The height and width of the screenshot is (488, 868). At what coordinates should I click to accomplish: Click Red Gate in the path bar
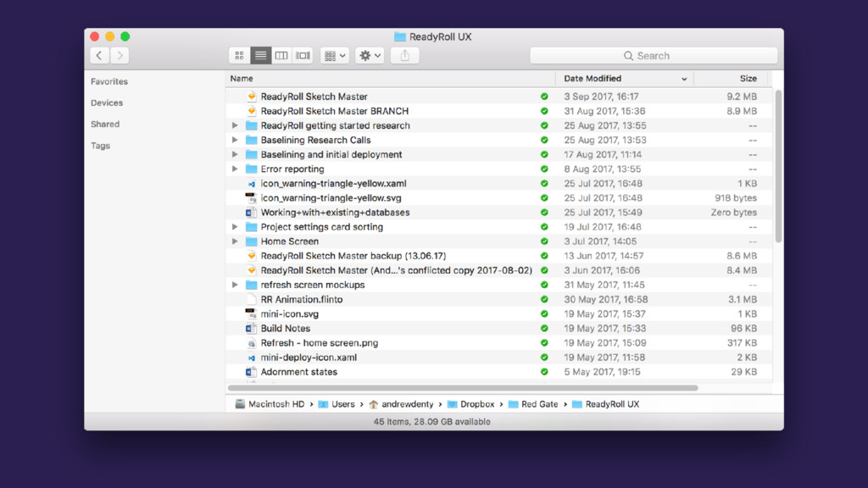(538, 404)
